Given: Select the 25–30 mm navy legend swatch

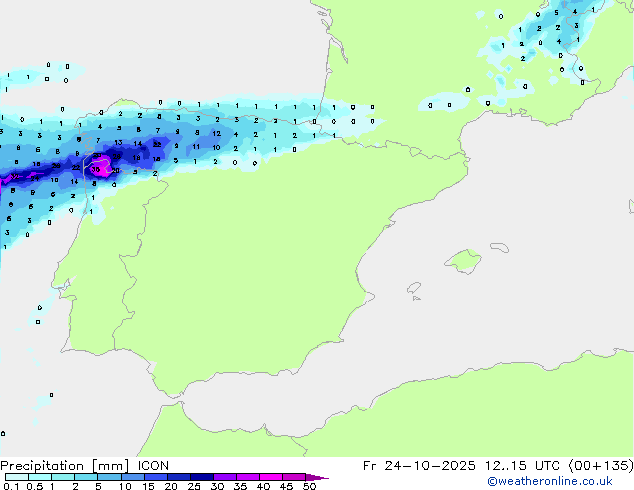Looking at the screenshot, I should [202, 477].
